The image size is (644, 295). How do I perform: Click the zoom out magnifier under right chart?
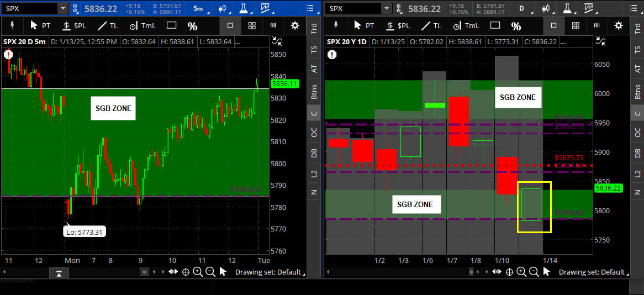534,271
